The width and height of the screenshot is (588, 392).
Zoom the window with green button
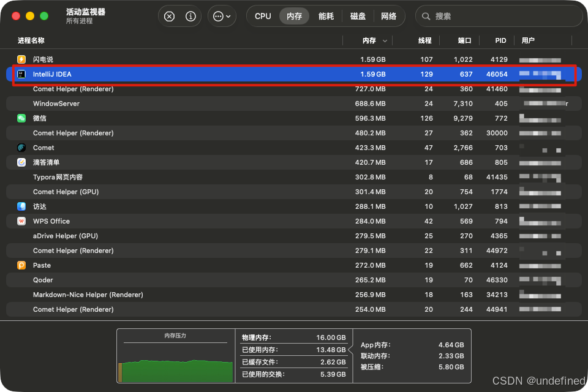tap(44, 16)
